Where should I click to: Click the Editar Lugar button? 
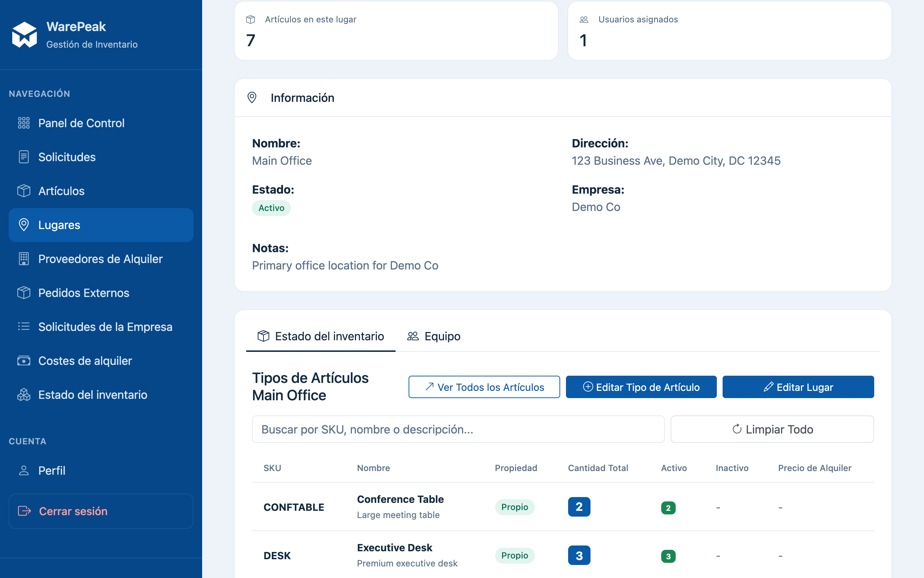798,387
